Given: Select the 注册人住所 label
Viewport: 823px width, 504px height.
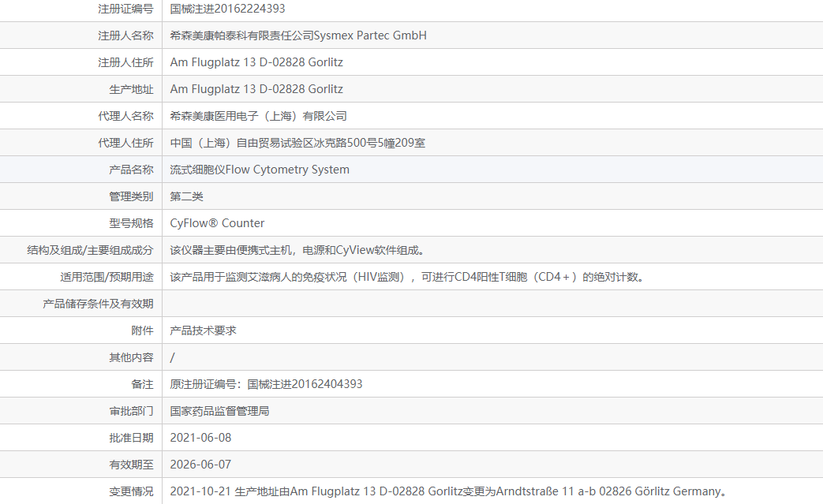Looking at the screenshot, I should 125,62.
